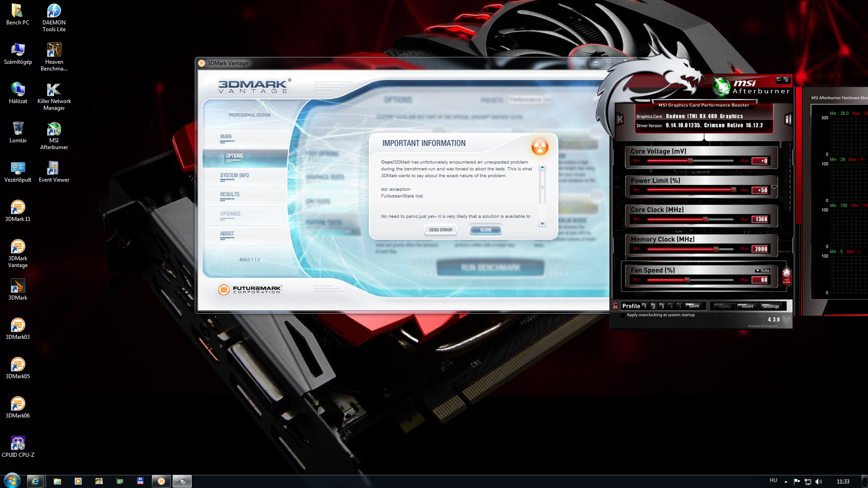
Task: Open the Presets Performance dropdown in Vantage
Action: [529, 99]
